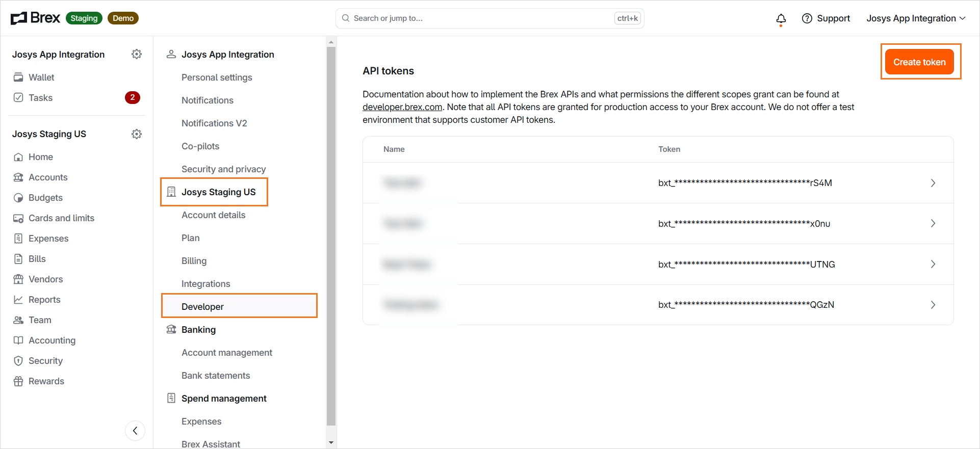Viewport: 980px width, 449px height.
Task: Click the Brex logo
Action: tap(36, 18)
